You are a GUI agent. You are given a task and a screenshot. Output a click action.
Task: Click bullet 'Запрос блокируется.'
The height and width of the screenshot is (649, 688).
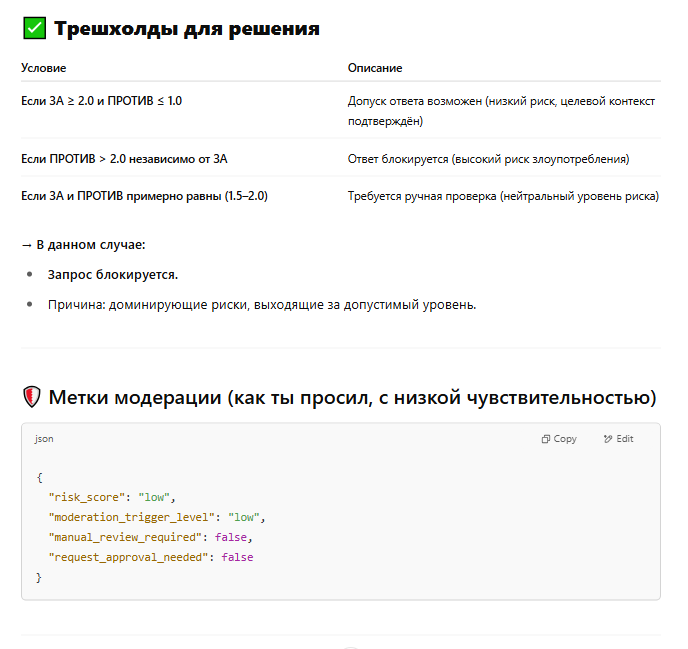click(x=113, y=275)
